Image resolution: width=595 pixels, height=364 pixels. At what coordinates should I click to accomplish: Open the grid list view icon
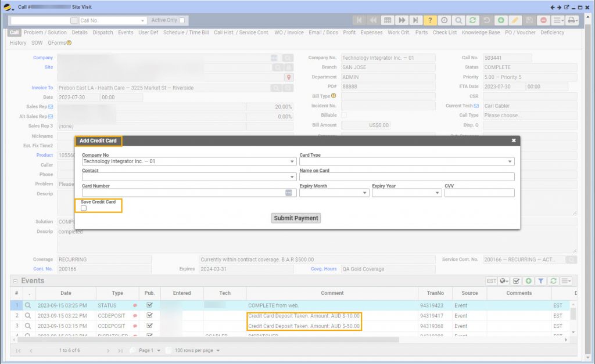388,20
